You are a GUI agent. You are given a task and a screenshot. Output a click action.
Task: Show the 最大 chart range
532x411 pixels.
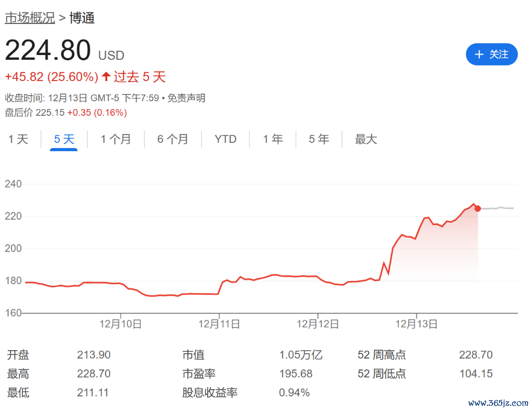click(x=366, y=139)
